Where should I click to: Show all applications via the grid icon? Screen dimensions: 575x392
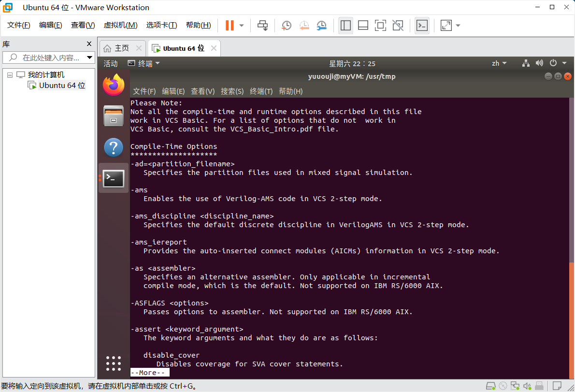pyautogui.click(x=113, y=363)
